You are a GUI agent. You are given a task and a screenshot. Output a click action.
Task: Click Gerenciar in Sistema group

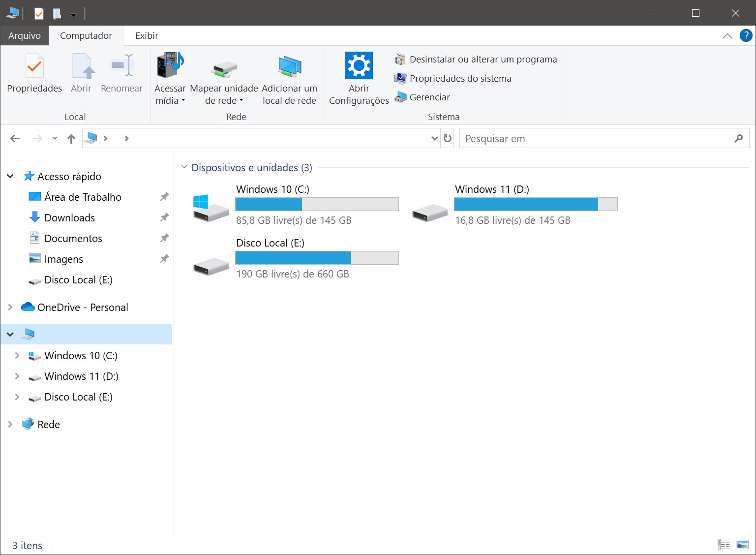422,97
